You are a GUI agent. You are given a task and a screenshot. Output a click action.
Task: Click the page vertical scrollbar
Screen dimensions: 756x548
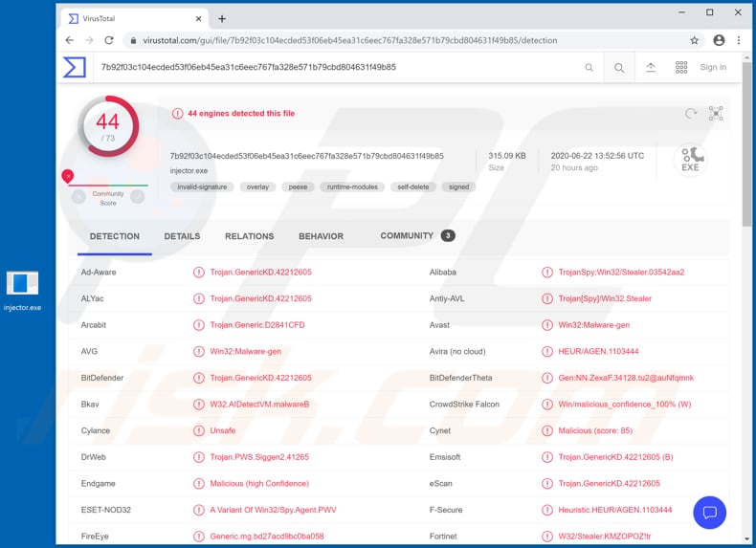pos(746,144)
